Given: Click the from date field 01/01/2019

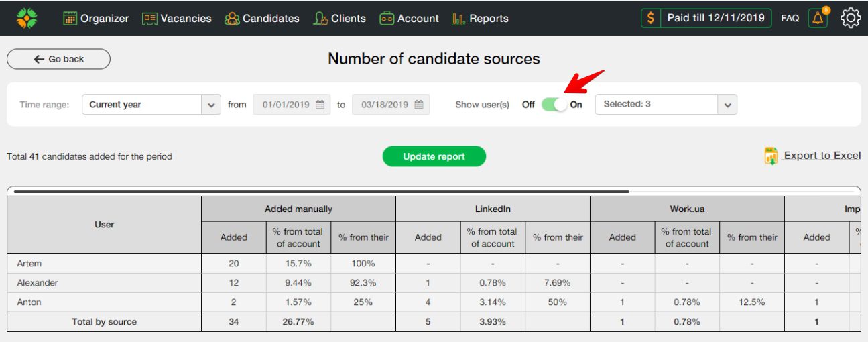Looking at the screenshot, I should 286,105.
